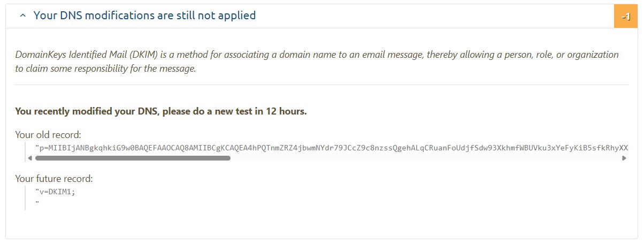644x244 pixels.
Task: Click the old record horizontal scrollbar thumb
Action: 133,158
